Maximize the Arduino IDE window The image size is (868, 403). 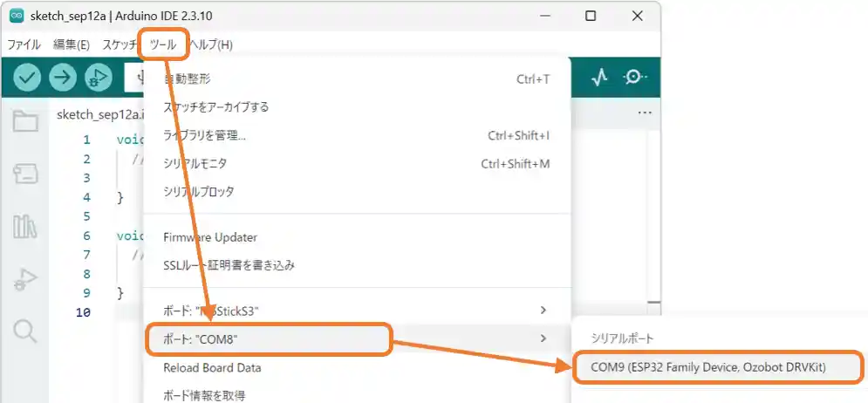(591, 16)
